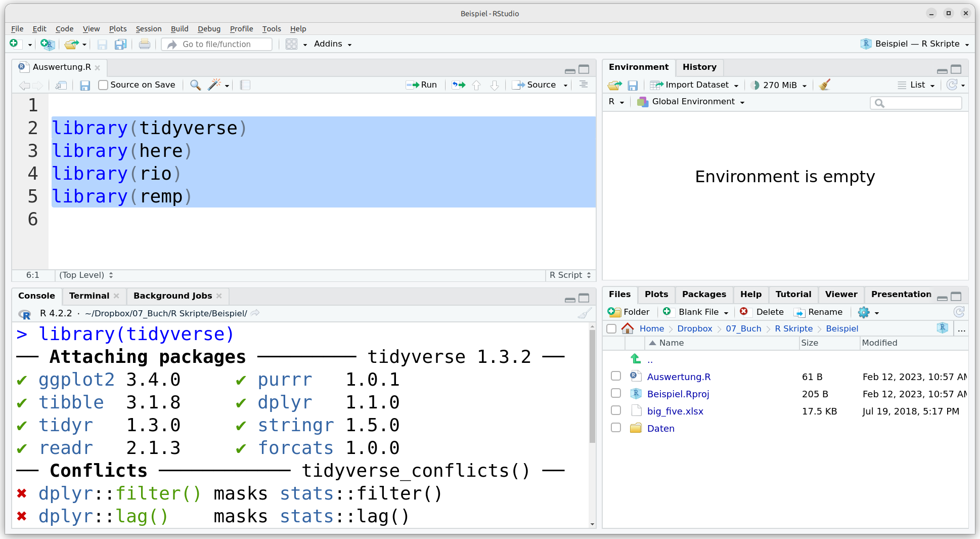Click the Environment search field
The image size is (980, 539).
point(916,103)
